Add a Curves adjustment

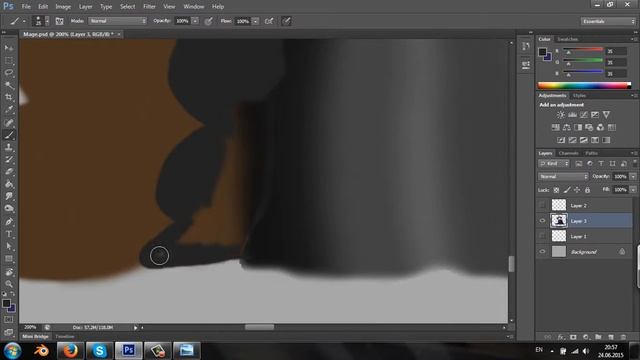[x=584, y=115]
